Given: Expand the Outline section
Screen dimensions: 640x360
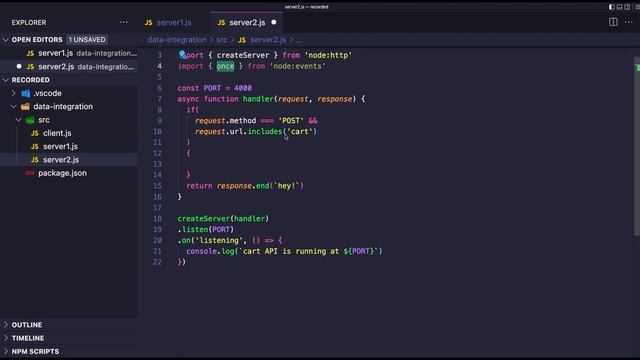Looking at the screenshot, I should (x=6, y=325).
